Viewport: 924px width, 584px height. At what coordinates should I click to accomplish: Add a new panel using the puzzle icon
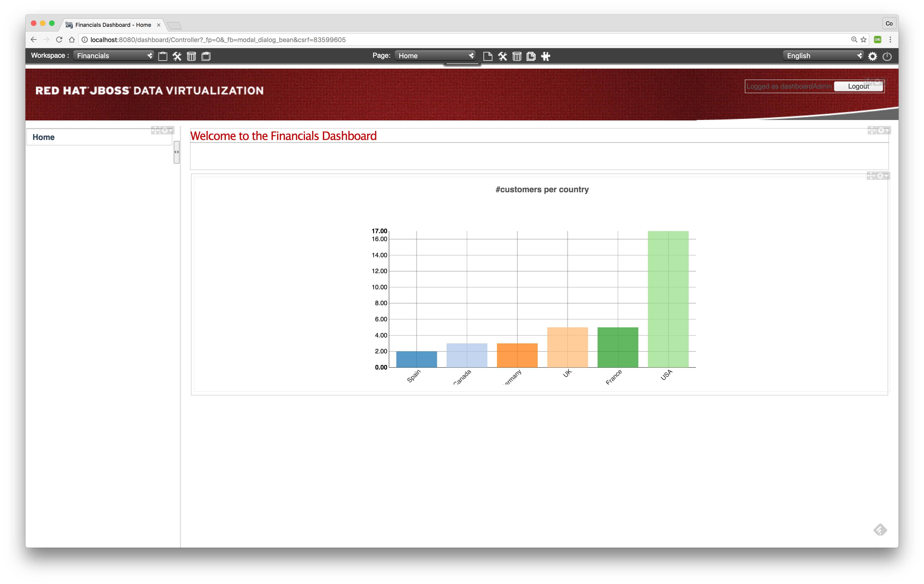pyautogui.click(x=545, y=56)
